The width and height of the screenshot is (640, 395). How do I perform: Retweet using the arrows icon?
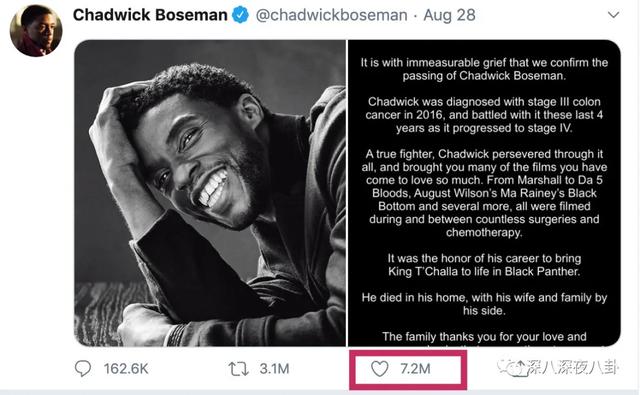238,369
